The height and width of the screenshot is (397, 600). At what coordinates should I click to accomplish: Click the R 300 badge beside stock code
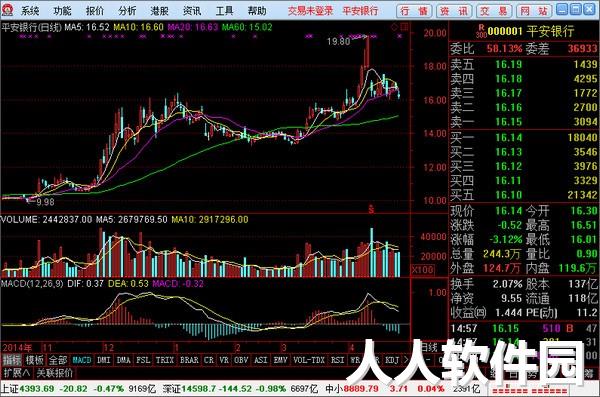click(x=481, y=31)
